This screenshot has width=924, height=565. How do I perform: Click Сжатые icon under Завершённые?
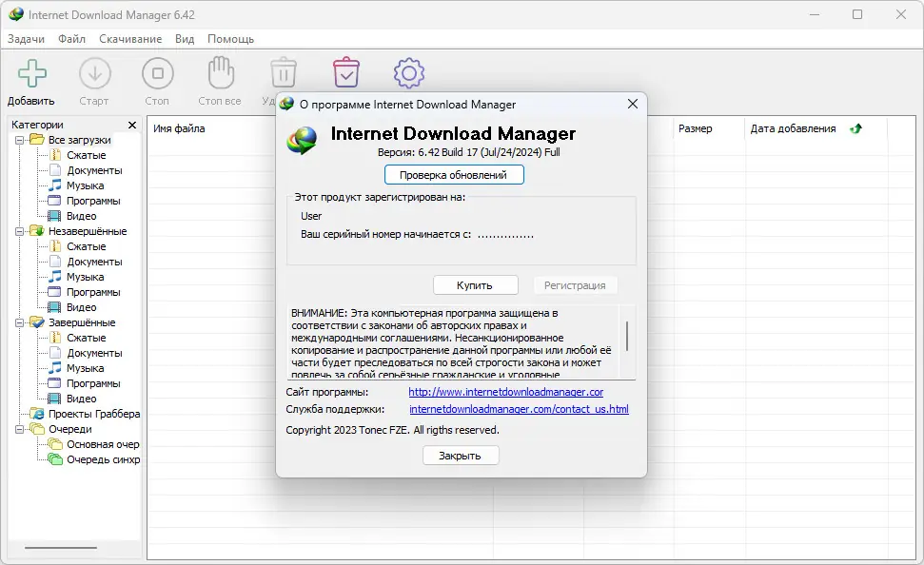(55, 338)
